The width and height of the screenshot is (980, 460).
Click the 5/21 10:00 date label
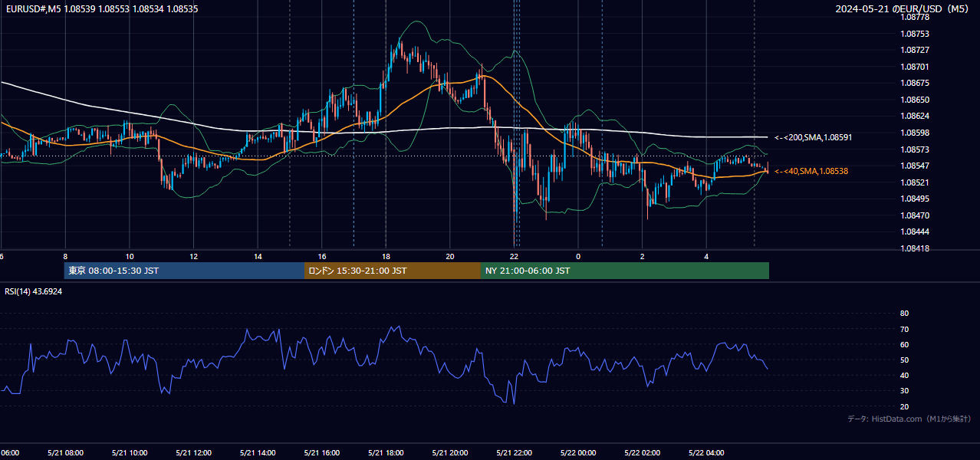[x=130, y=452]
